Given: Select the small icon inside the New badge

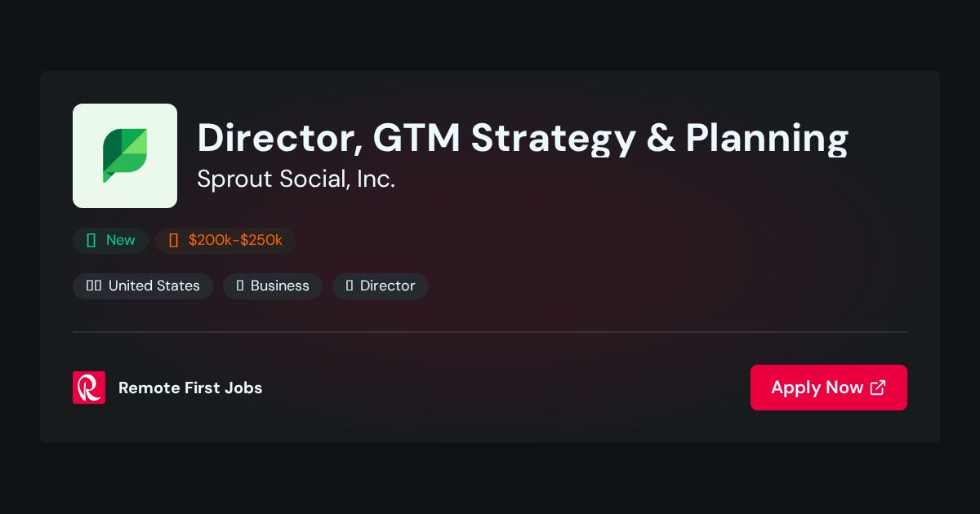Looking at the screenshot, I should point(91,240).
